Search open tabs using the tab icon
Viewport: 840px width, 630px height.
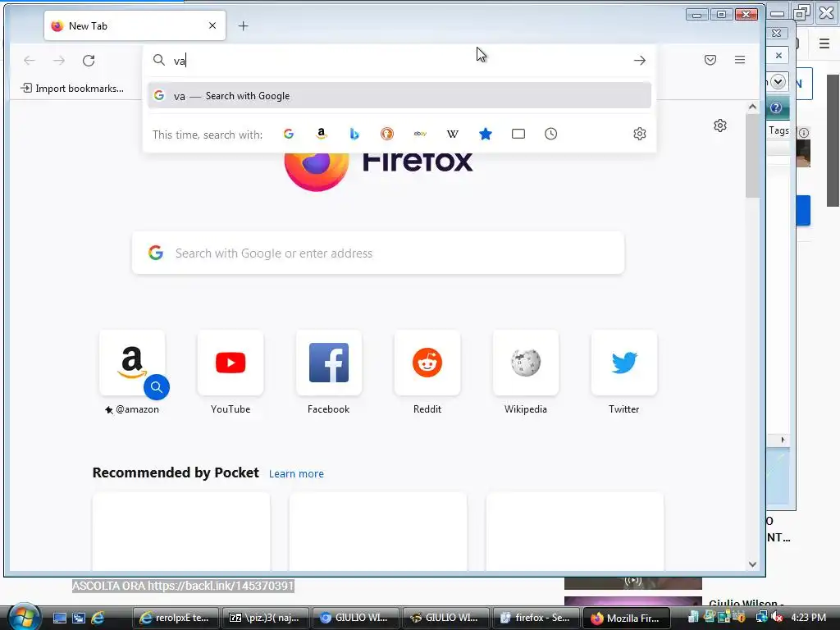coord(518,134)
